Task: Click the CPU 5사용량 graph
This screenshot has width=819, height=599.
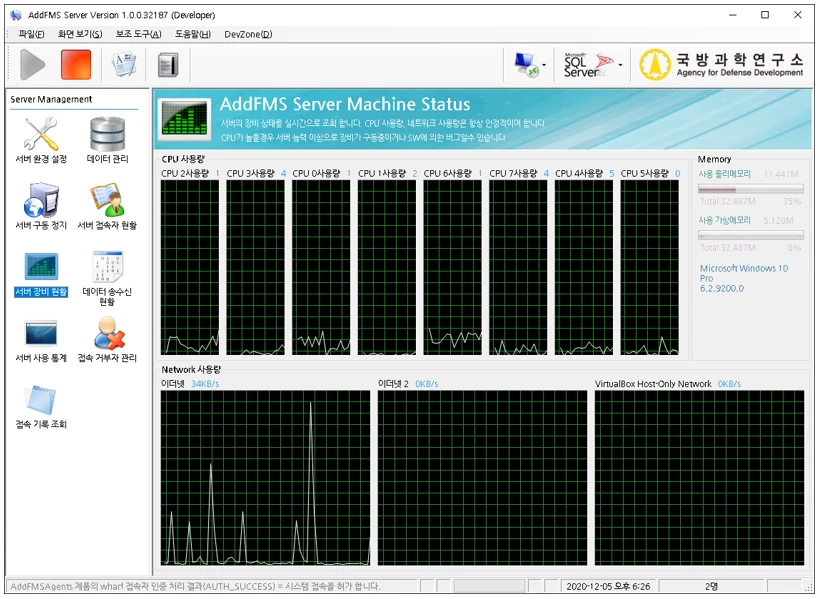Action: click(649, 267)
